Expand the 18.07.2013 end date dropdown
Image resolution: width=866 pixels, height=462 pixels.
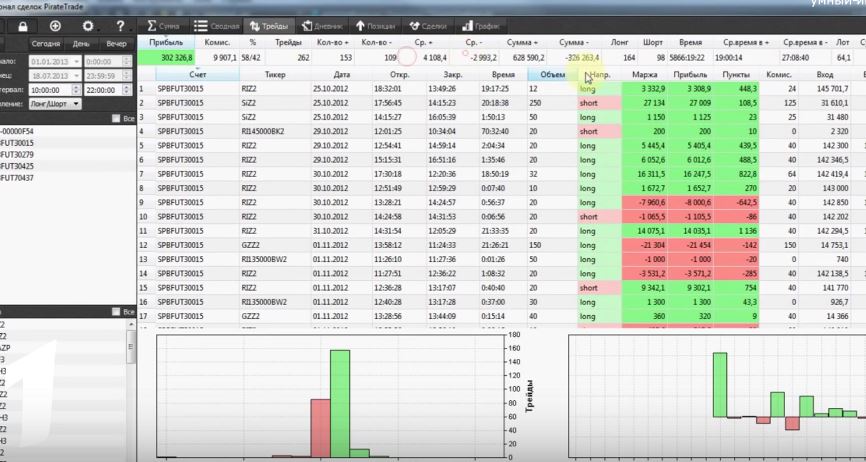coord(76,76)
